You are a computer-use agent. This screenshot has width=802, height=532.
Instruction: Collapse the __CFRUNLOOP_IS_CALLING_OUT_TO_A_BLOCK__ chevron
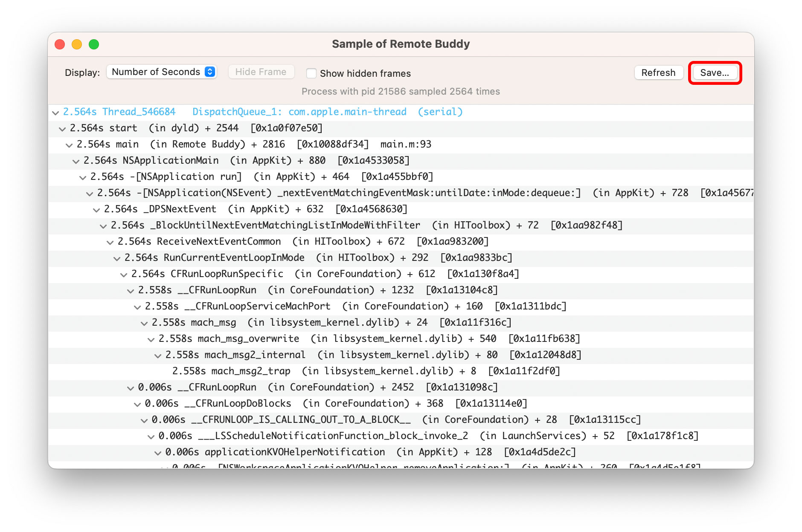144,420
